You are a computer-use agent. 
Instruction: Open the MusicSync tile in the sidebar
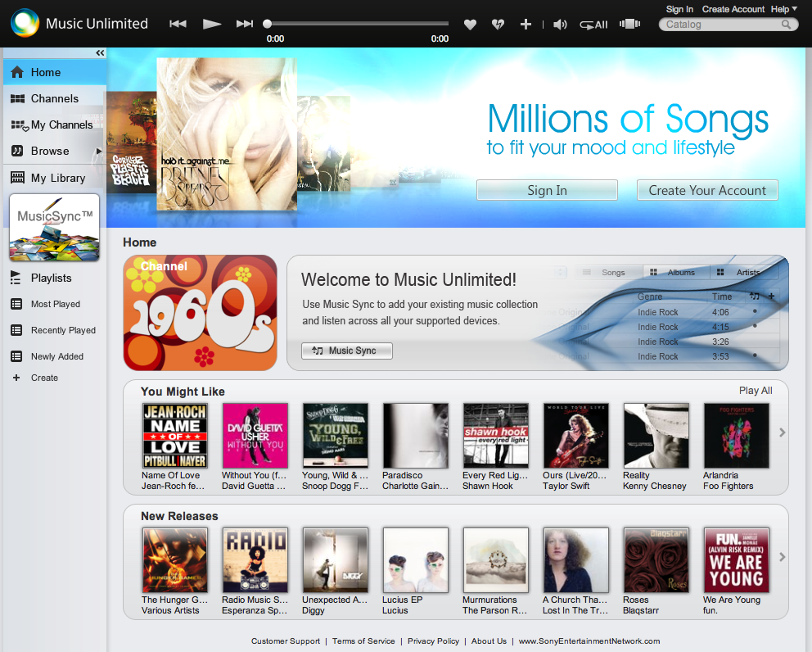click(54, 228)
